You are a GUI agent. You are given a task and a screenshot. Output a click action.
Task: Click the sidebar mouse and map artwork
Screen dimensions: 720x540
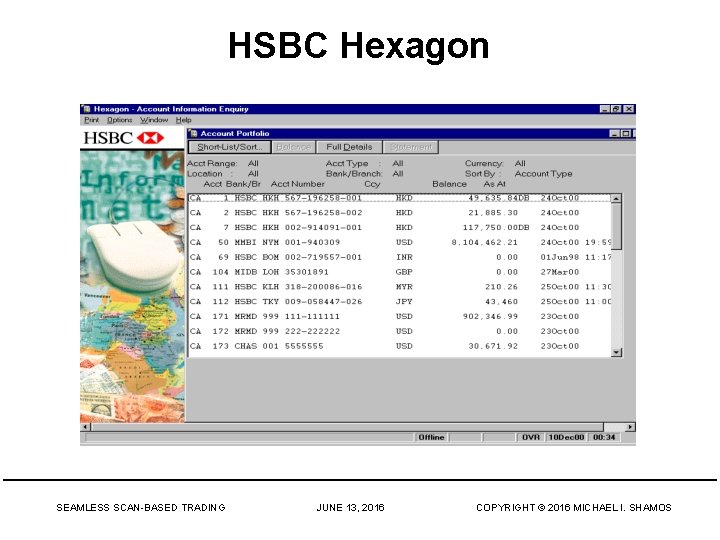click(x=132, y=287)
